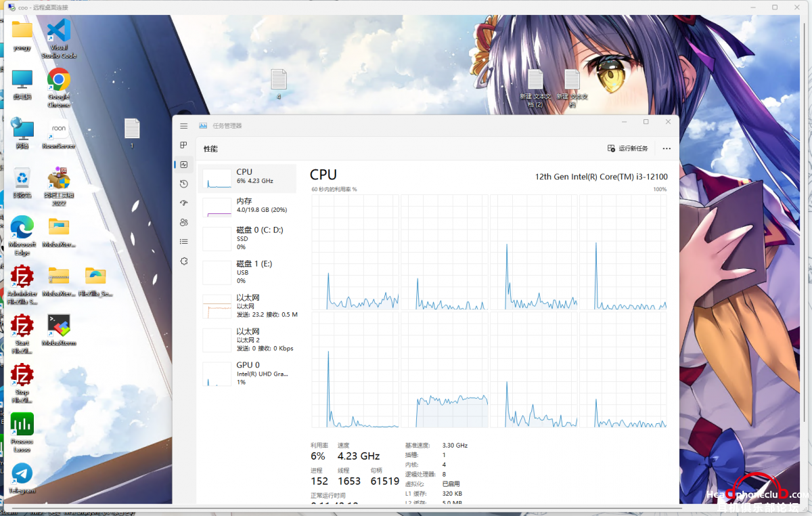This screenshot has height=516, width=812.
Task: Open the Services page in Task Manager sidebar
Action: (183, 261)
